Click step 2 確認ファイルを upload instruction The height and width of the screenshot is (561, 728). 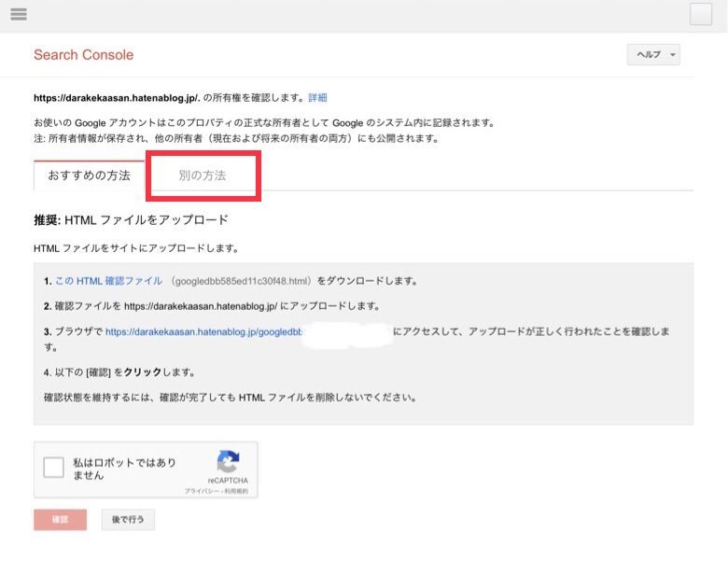coord(212,306)
